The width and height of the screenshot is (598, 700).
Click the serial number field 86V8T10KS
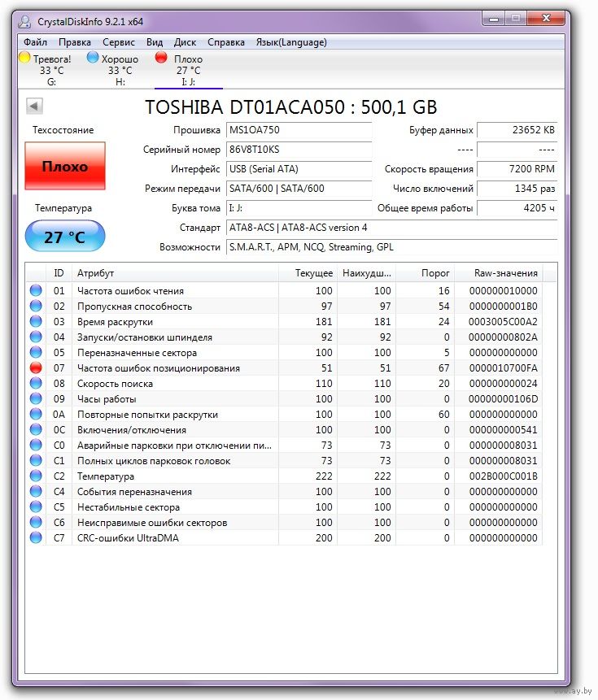299,150
